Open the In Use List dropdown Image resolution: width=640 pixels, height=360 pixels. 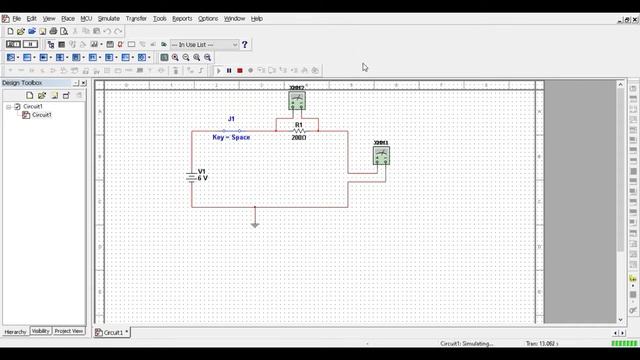click(204, 44)
